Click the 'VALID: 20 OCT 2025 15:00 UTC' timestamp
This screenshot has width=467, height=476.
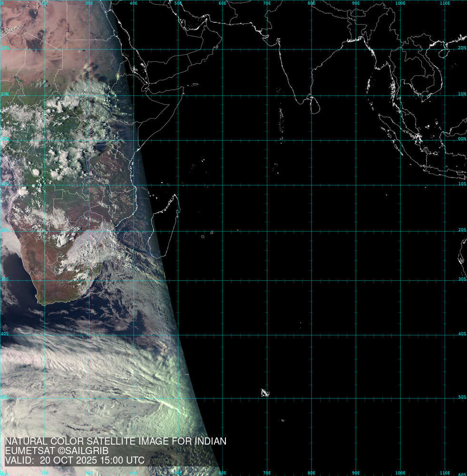75,460
